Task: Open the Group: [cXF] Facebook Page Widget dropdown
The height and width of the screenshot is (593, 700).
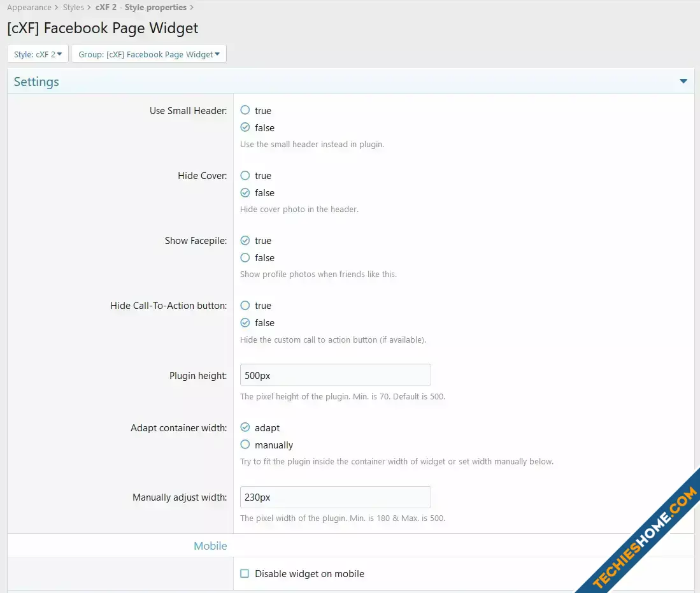Action: point(149,54)
